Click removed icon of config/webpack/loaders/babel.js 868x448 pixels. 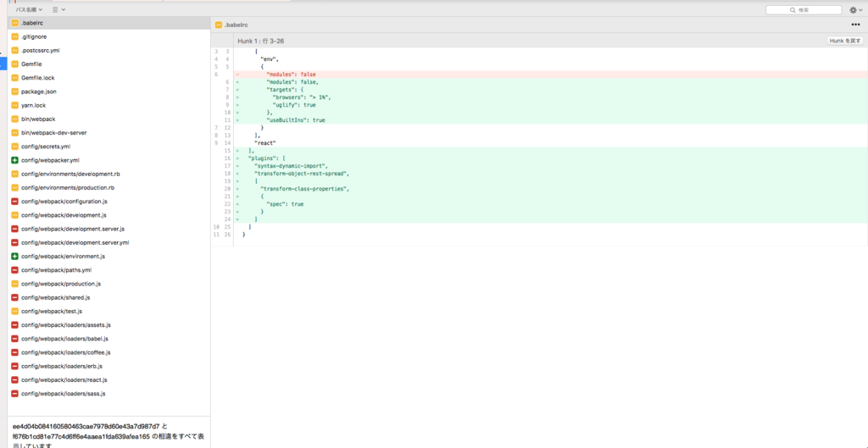pos(15,339)
